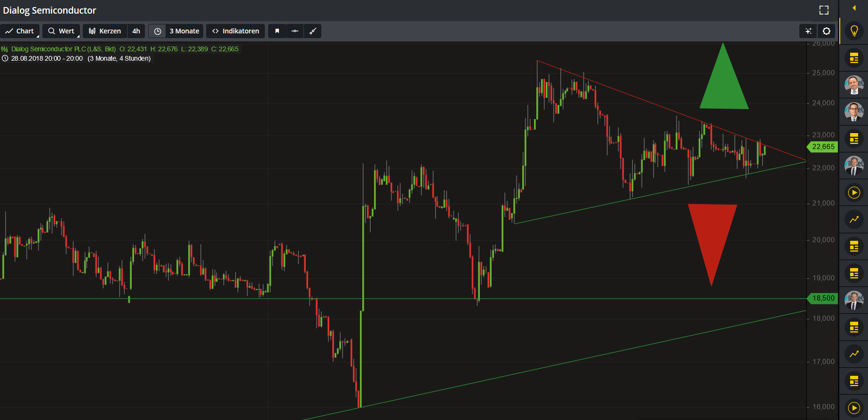
Task: Click the sparkle crosshair icon
Action: coord(808,31)
